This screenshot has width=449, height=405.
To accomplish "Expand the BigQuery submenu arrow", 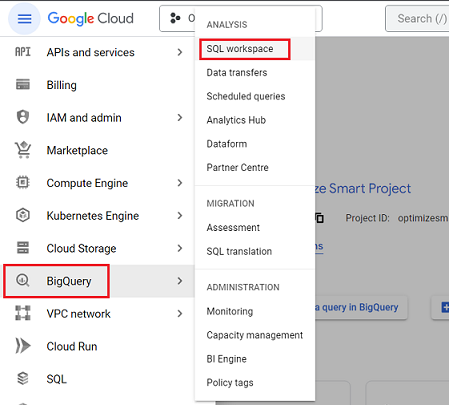I will [x=180, y=281].
